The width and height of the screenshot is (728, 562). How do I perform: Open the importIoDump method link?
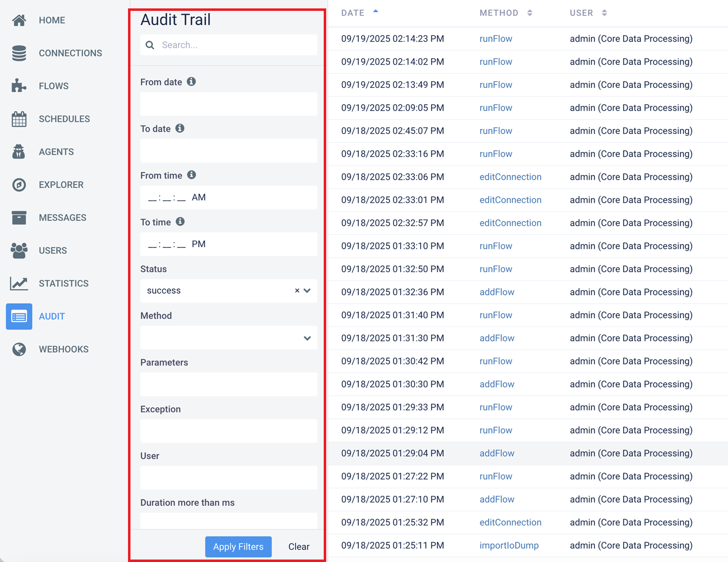click(x=509, y=545)
